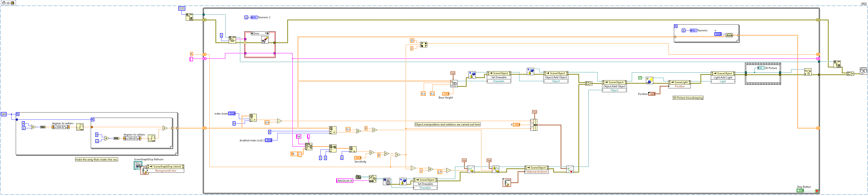The height and width of the screenshot is (195, 868).
Task: Click the orange array tunnel on loop border
Action: 204,128
